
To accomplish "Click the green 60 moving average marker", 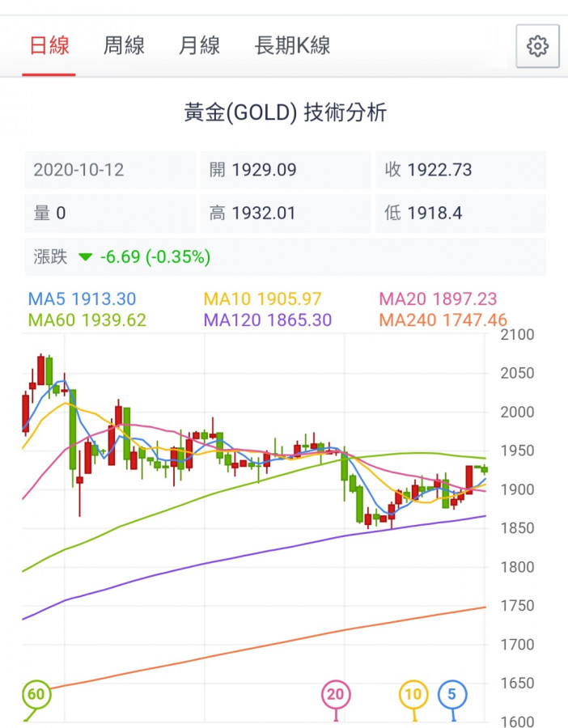I will point(35,694).
